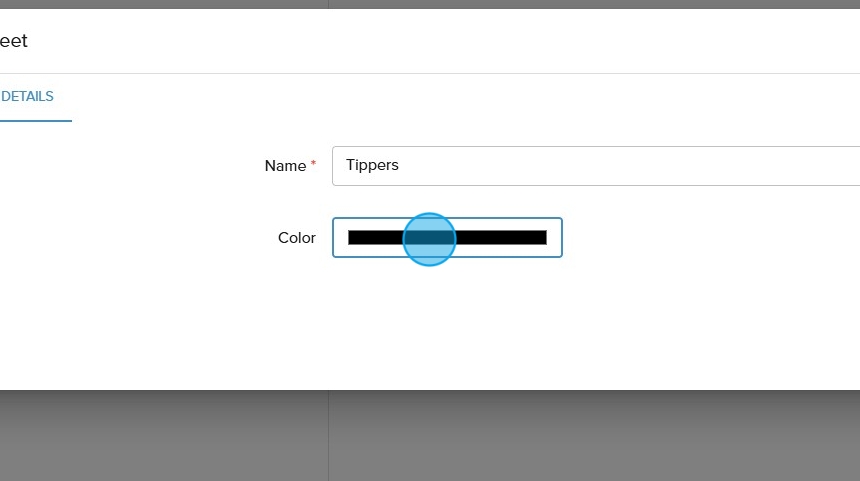
Task: Click the Name field containing Tippers
Action: pyautogui.click(x=596, y=166)
